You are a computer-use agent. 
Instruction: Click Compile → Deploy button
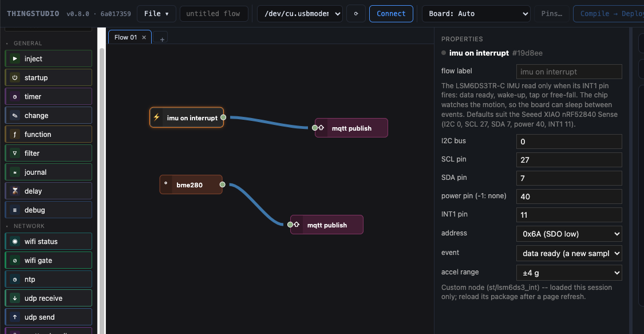click(x=609, y=14)
